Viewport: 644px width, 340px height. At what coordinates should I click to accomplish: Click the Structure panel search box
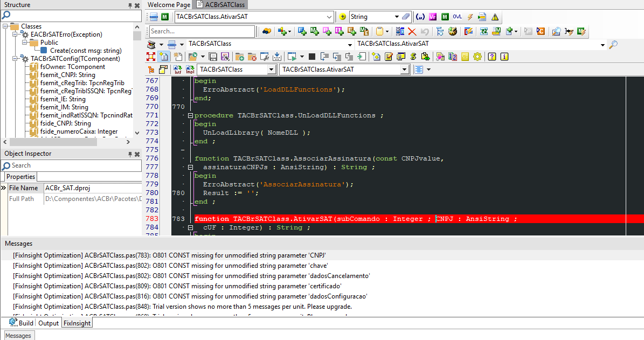(72, 16)
